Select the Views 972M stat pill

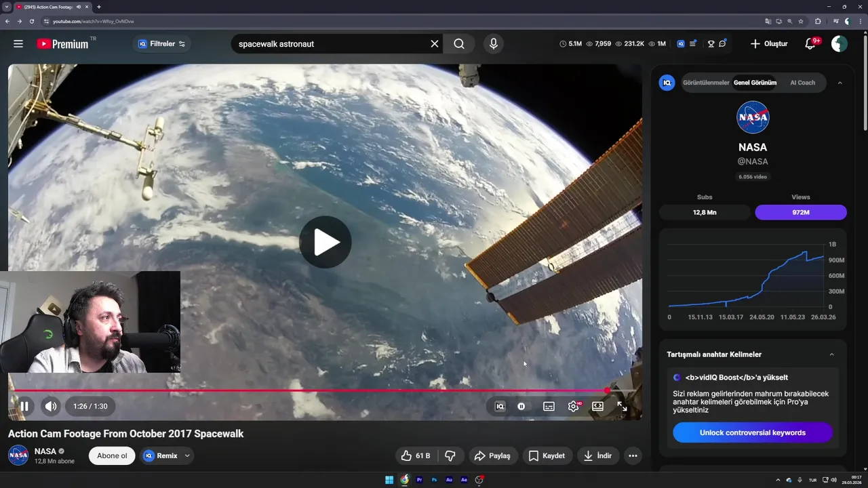click(801, 212)
